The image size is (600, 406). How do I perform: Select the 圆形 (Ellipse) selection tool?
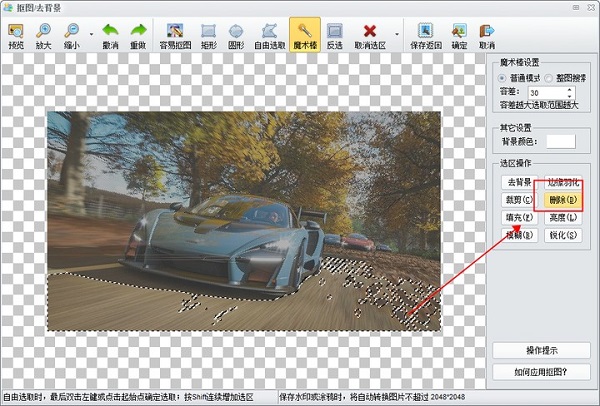pos(237,35)
